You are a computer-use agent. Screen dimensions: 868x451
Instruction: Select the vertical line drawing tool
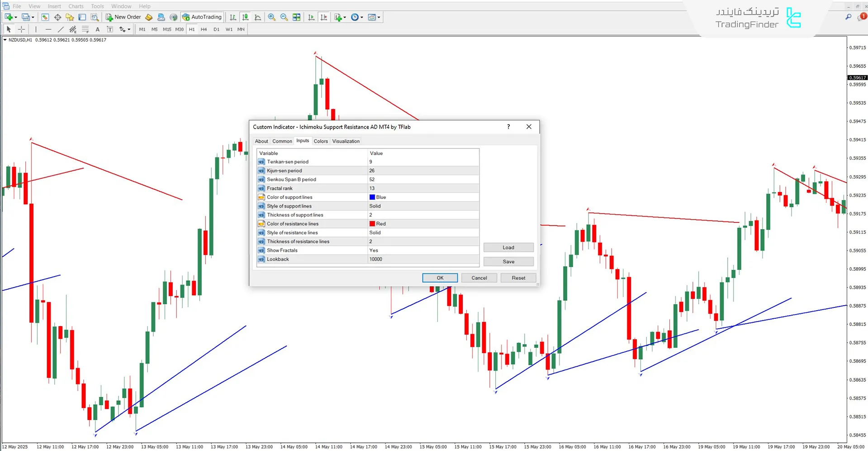[36, 29]
